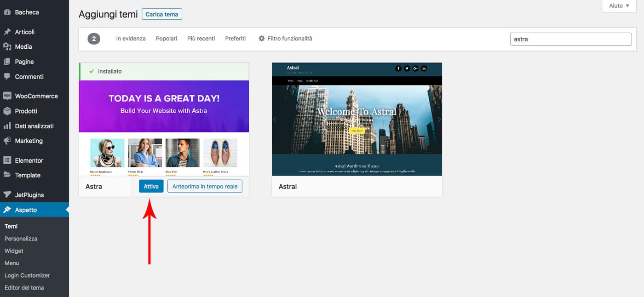Click the right slider arrow in Astral preview

tap(439, 120)
